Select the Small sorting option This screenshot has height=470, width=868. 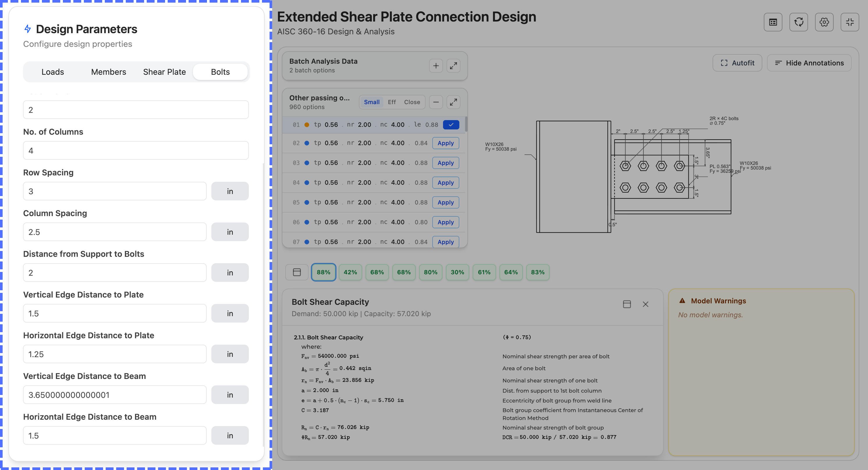coord(372,102)
